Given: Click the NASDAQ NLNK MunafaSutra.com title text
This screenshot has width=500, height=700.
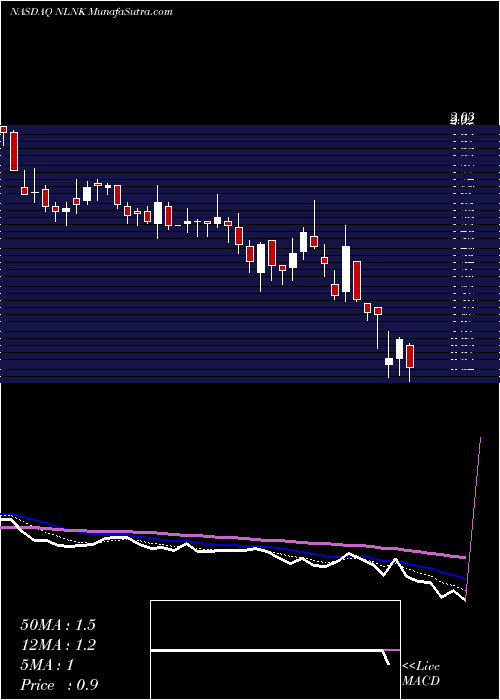Looking at the screenshot, I should (91, 12).
